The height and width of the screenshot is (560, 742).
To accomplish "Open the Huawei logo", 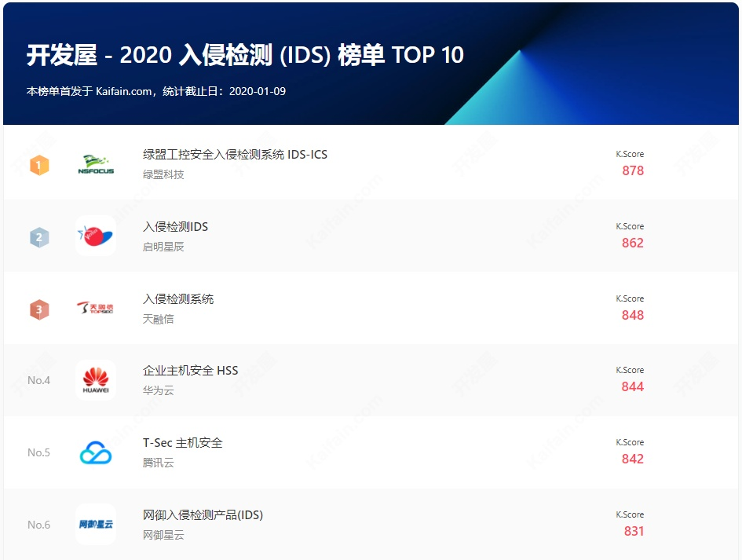I will point(96,380).
